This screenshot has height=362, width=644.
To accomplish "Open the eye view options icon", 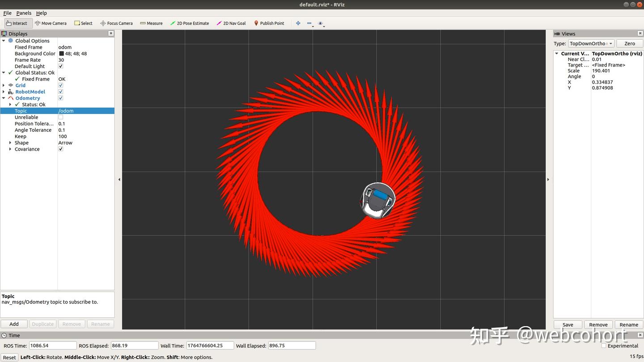I will click(x=321, y=23).
